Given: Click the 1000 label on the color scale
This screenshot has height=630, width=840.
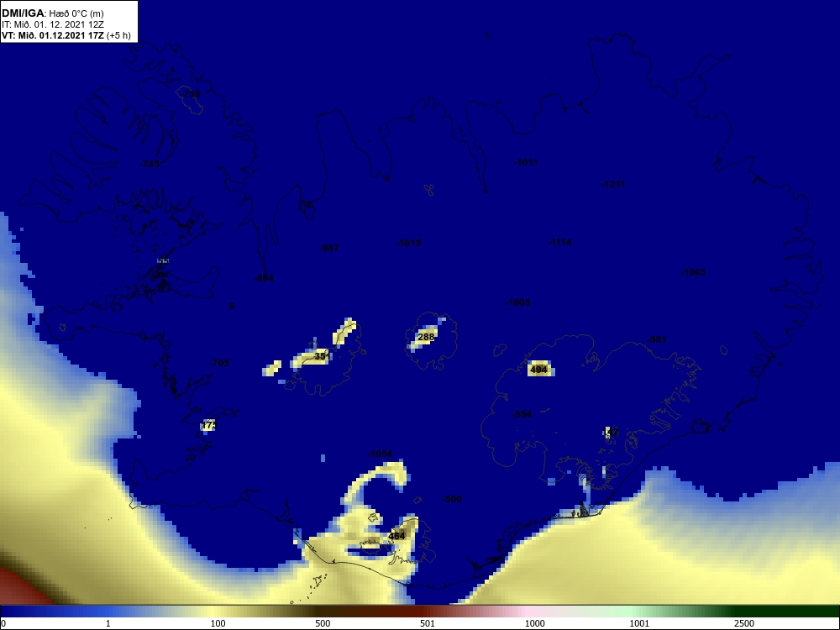Looking at the screenshot, I should tap(534, 623).
